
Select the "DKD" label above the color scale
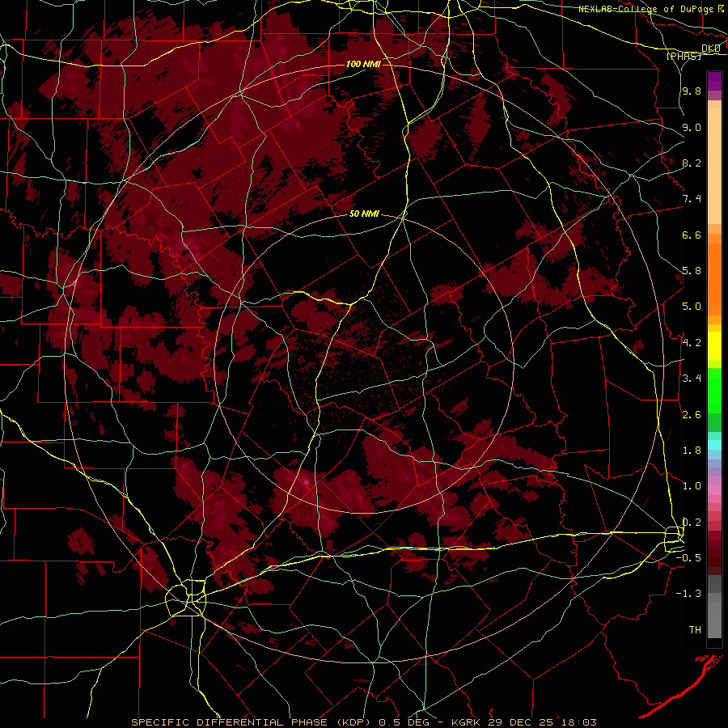(711, 49)
